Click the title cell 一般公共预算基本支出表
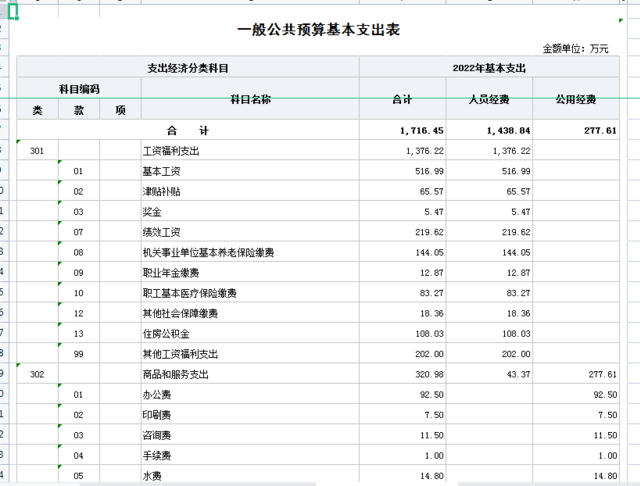 tap(318, 30)
